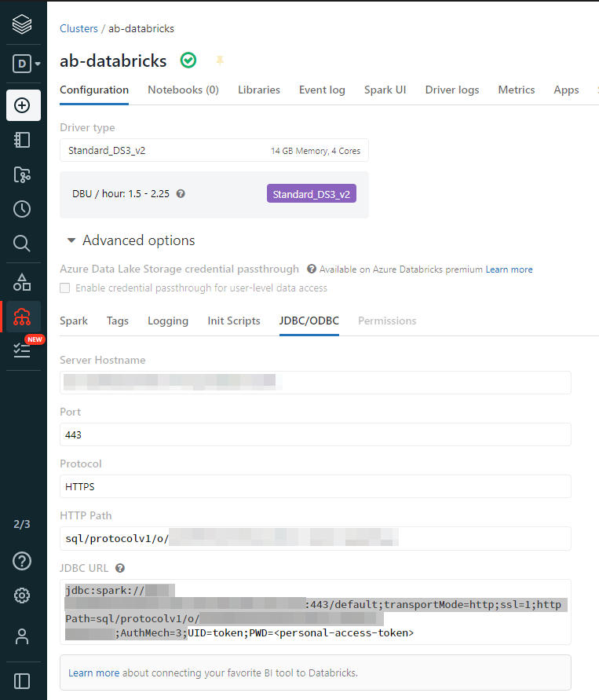Select the Spark sub-tab under Advanced options
599x700 pixels.
[x=74, y=321]
